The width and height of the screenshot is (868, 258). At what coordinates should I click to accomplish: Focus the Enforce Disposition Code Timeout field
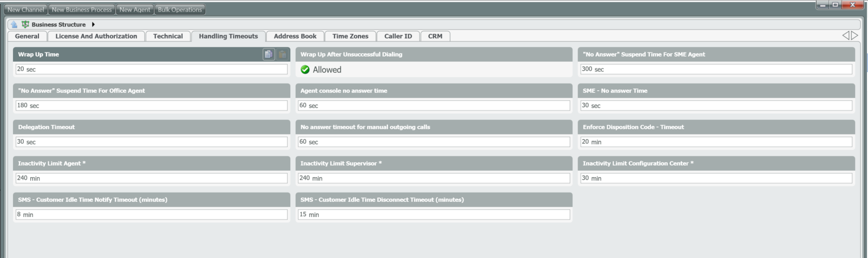coord(716,142)
